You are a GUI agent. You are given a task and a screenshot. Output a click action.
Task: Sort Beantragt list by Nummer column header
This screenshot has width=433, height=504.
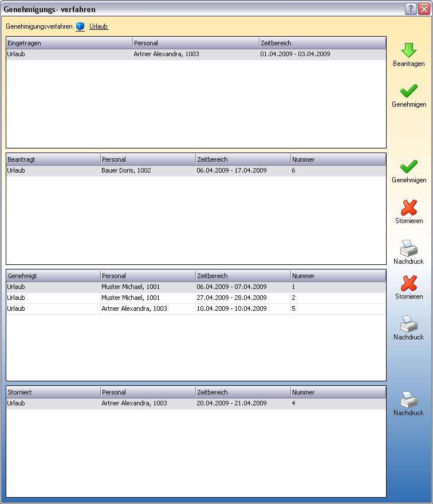(x=337, y=159)
